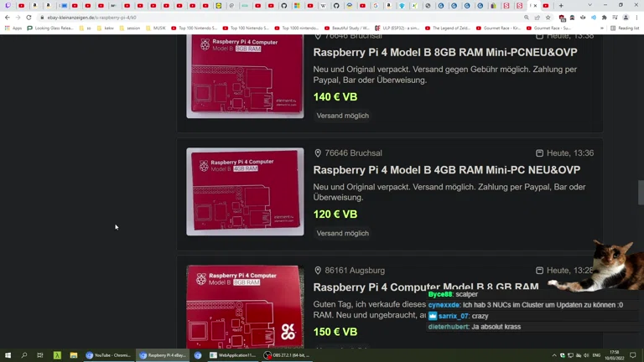Switch to the Wikipedia tab
Viewport: 644px width, 362px height.
point(323,6)
